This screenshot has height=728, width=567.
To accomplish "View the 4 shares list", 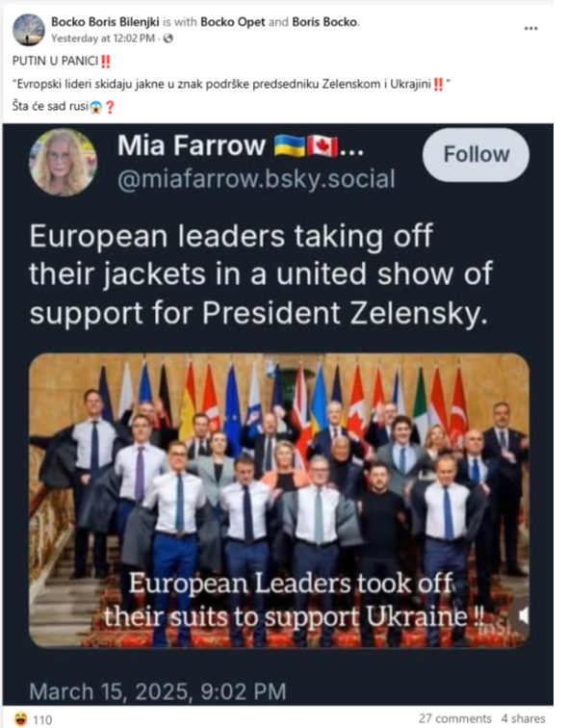I will point(523,718).
